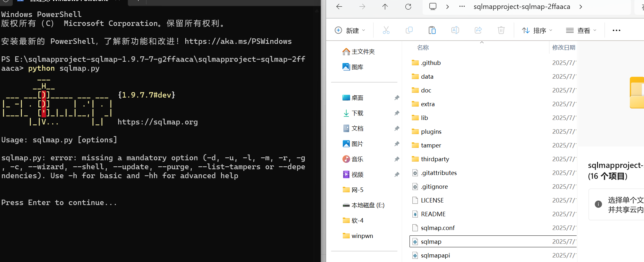This screenshot has width=644, height=262.
Task: Open the 排序 sort dropdown
Action: click(x=537, y=30)
